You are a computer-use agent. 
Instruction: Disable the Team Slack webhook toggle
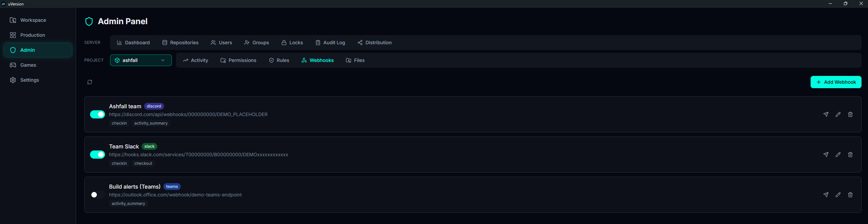coord(98,155)
